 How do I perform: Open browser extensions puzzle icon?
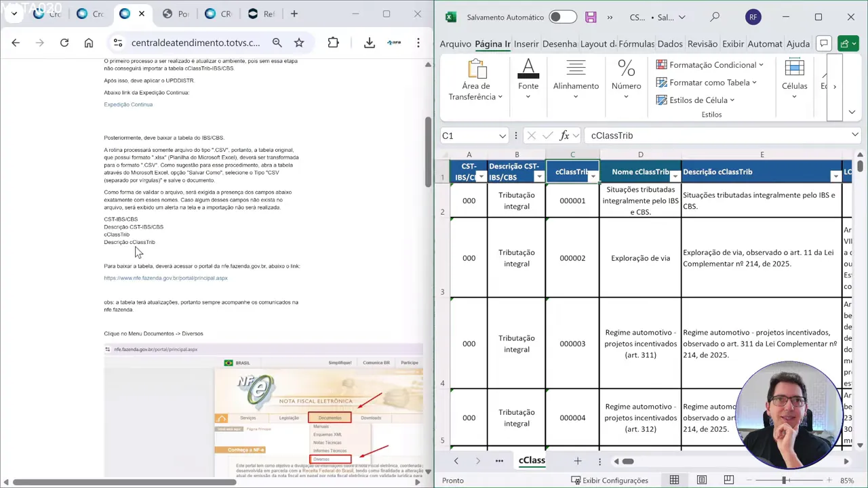pyautogui.click(x=333, y=43)
